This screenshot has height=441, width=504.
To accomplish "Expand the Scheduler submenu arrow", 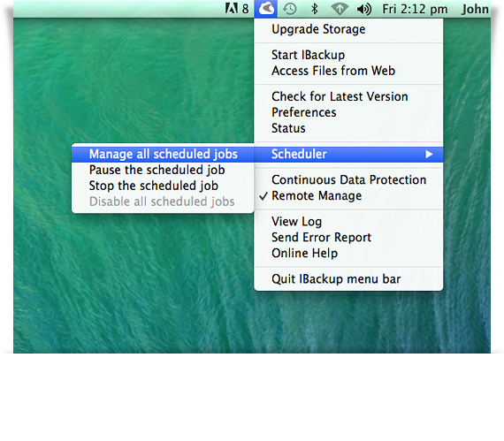I will click(429, 154).
